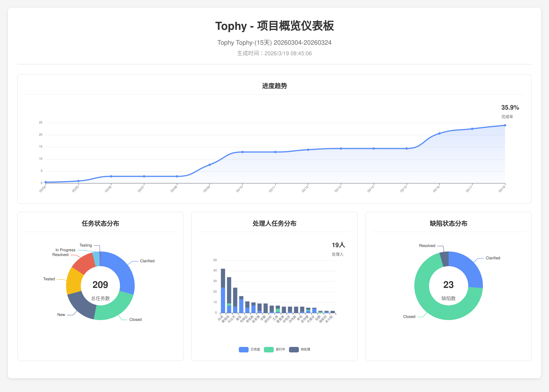Screen dimensions: 549x392
Task: Click the 209 total tasks count
Action: point(100,285)
